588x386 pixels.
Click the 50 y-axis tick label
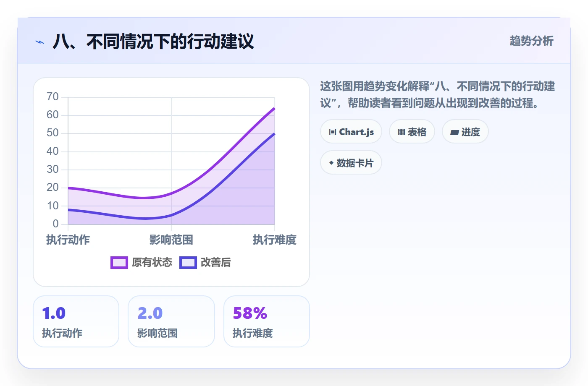tap(52, 133)
